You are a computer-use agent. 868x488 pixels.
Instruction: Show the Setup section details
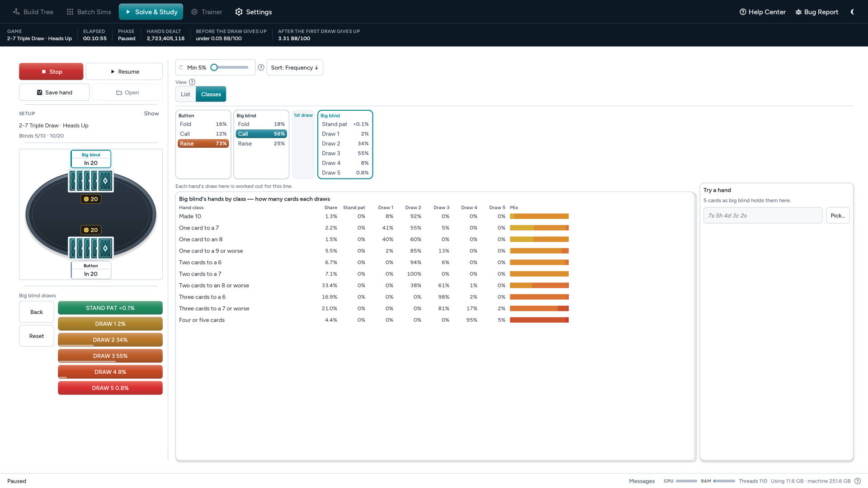(151, 113)
